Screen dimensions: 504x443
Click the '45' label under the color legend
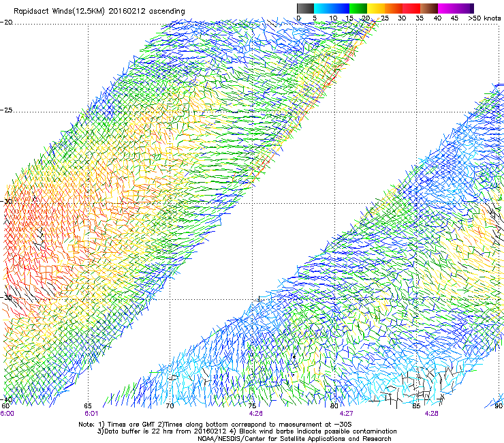tap(454, 18)
